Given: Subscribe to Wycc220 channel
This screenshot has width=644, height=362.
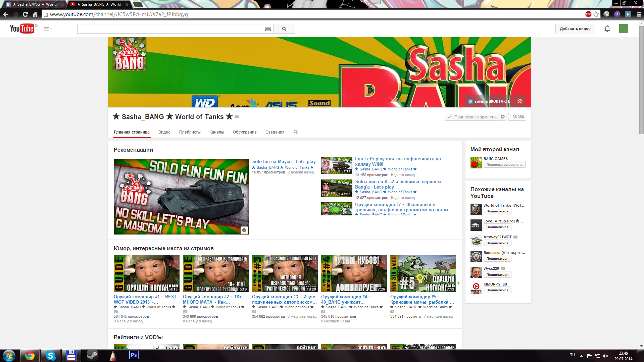Looking at the screenshot, I should tap(497, 275).
